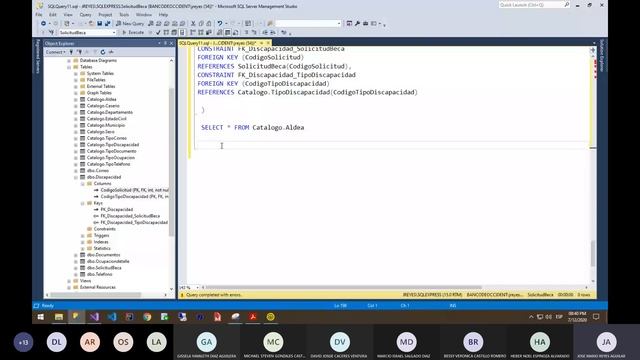Click the wrench Properties icon in toolbar
Viewport: 640px width, 360px height.
[357, 24]
